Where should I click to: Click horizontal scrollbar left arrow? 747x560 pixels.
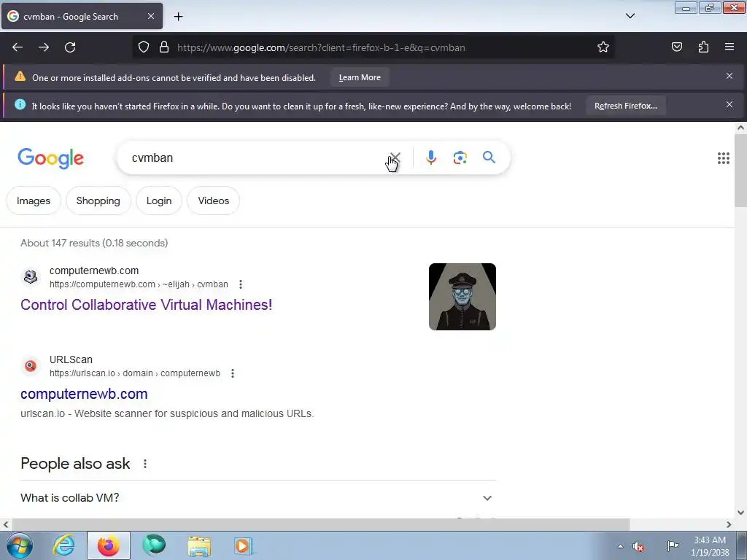click(x=6, y=524)
